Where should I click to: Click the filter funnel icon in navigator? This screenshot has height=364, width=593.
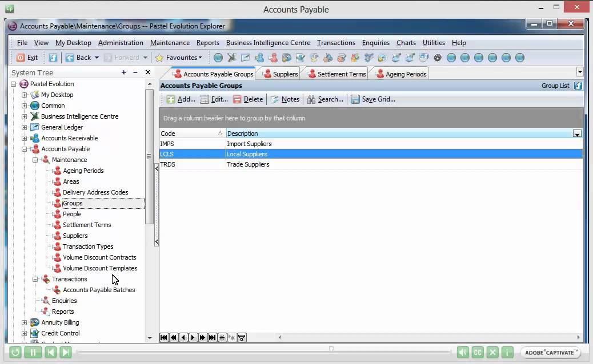(x=242, y=337)
